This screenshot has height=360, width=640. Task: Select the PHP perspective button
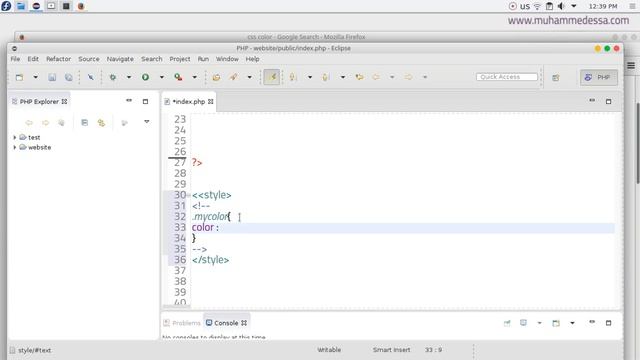coord(598,77)
